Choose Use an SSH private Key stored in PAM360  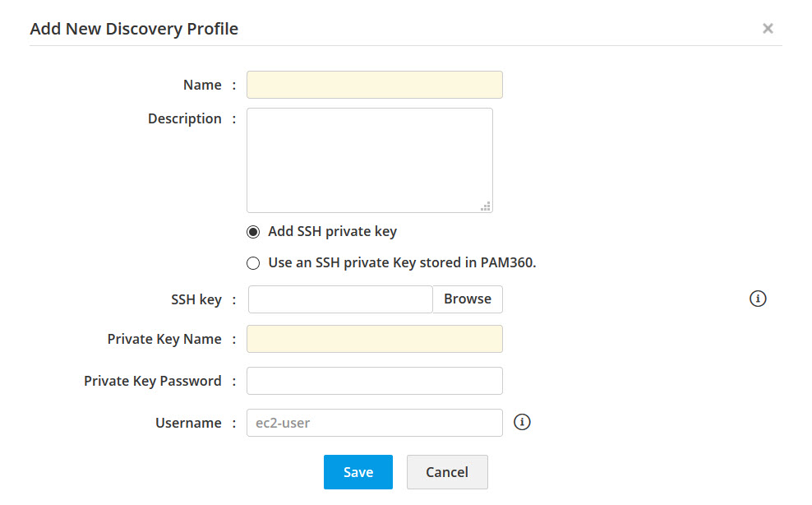click(253, 263)
